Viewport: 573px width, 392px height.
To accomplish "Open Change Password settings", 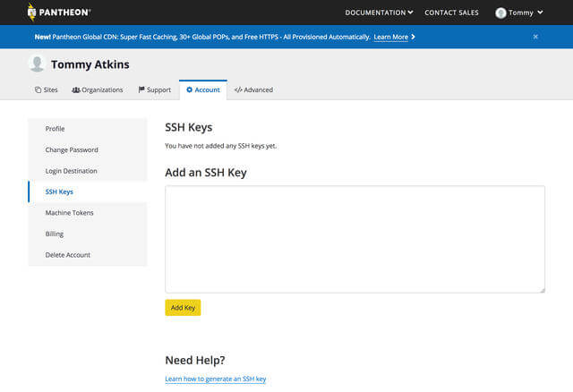I will click(72, 149).
